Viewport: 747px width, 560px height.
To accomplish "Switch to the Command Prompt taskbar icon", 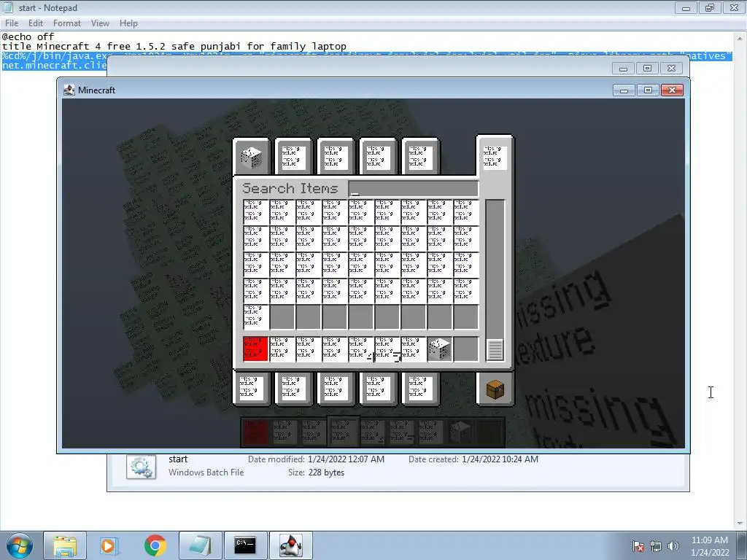I will [x=245, y=545].
